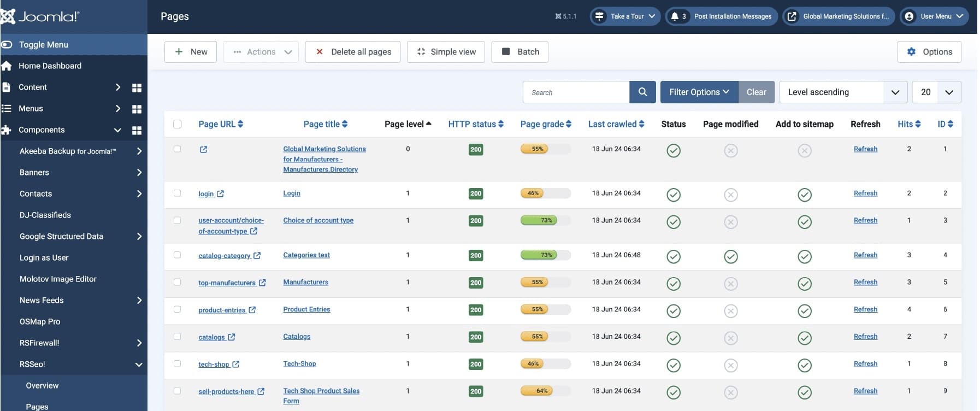
Task: Toggle the select-all checkbox in header
Action: click(177, 124)
